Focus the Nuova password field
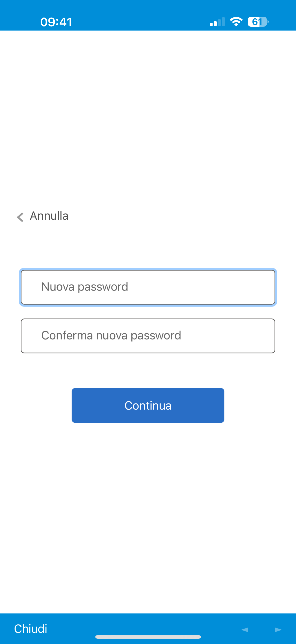The height and width of the screenshot is (644, 296). (148, 287)
